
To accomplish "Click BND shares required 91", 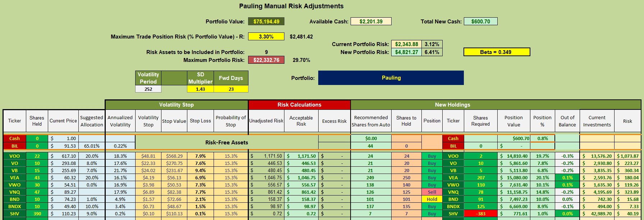I will coord(481,199).
